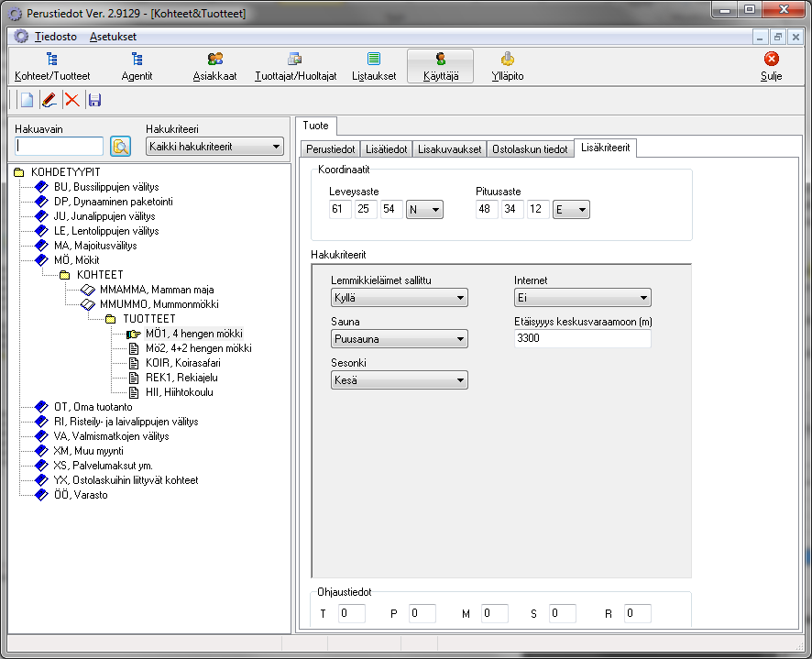This screenshot has height=659, width=812.
Task: Click the TUOTTEET folder icon
Action: click(x=110, y=319)
